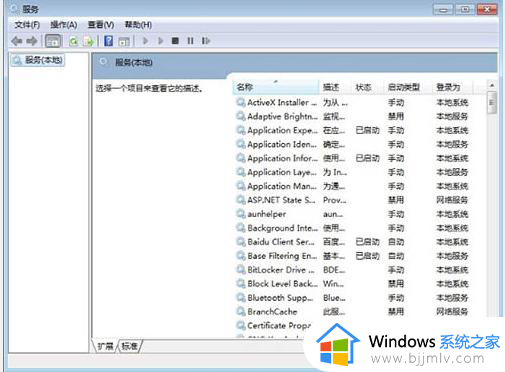Click the action pane toolbar icon
This screenshot has height=372, width=505.
pos(124,41)
